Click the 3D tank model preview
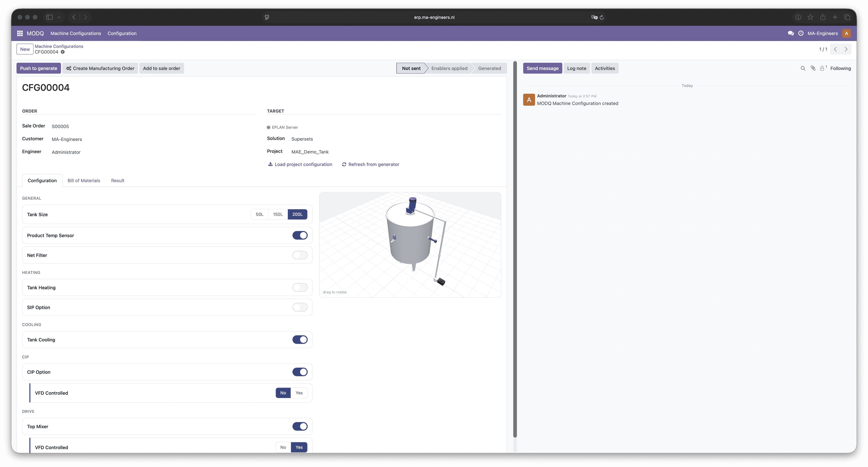Viewport: 868px width, 467px height. (x=410, y=245)
